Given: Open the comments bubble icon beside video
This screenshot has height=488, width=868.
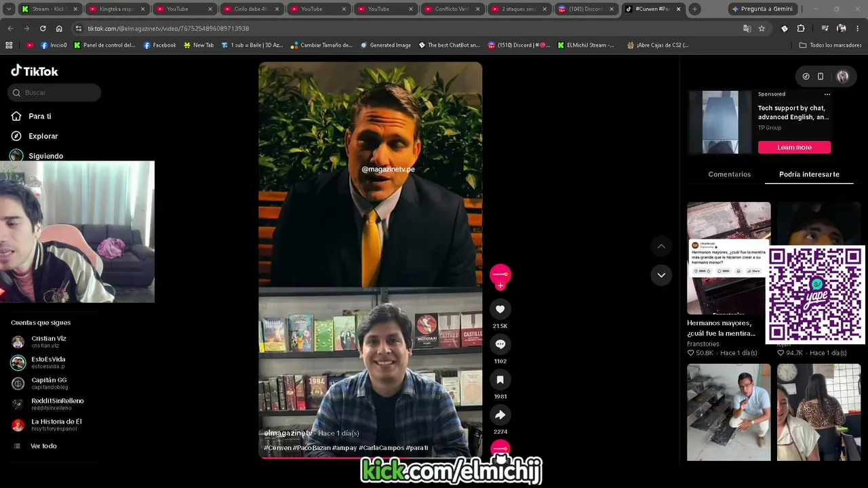Looking at the screenshot, I should tap(500, 344).
